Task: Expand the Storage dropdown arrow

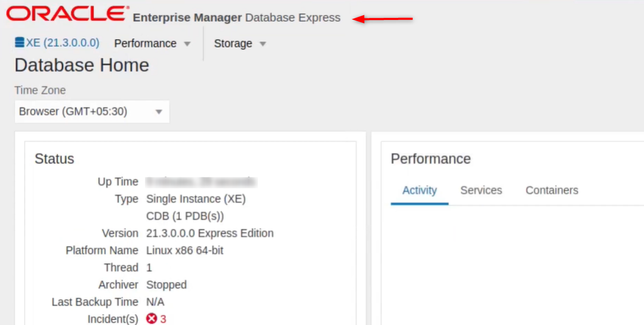Action: coord(262,44)
